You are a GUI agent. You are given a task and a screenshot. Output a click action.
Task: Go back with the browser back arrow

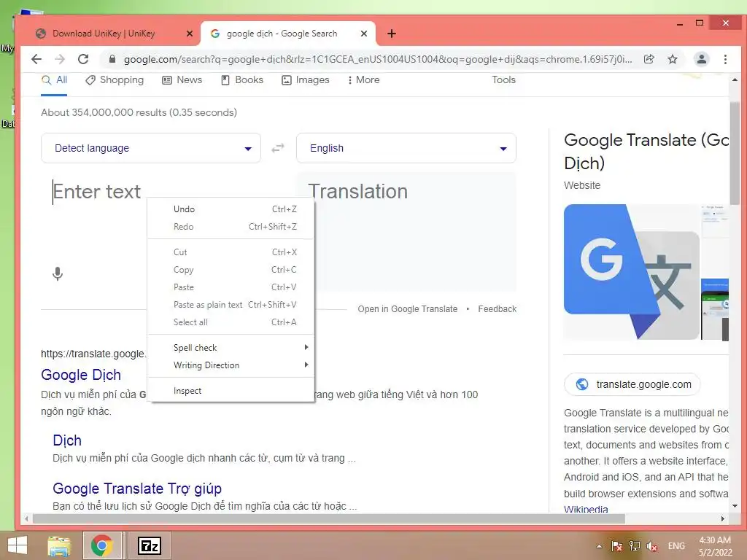click(x=36, y=59)
